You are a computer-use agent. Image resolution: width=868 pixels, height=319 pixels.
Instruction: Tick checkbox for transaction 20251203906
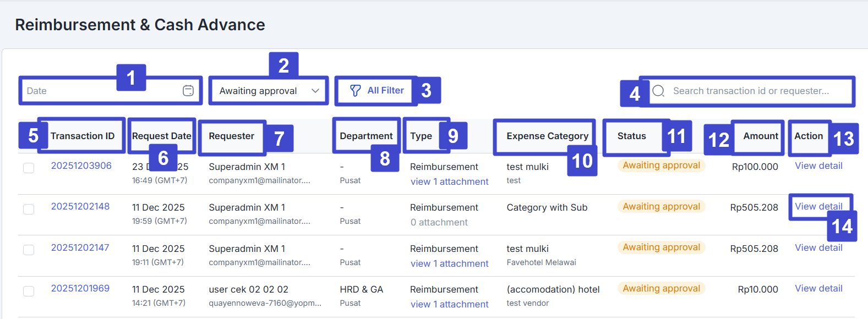click(29, 168)
